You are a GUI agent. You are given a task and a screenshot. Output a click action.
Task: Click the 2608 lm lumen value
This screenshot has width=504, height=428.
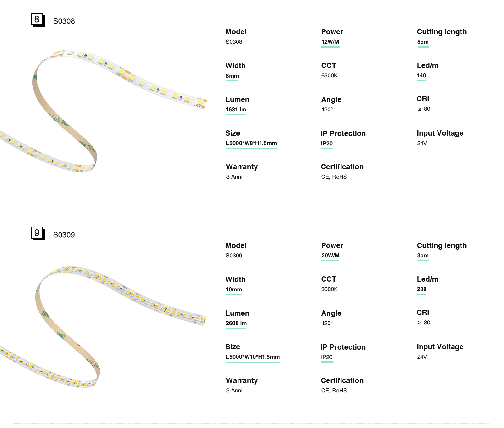(x=236, y=323)
